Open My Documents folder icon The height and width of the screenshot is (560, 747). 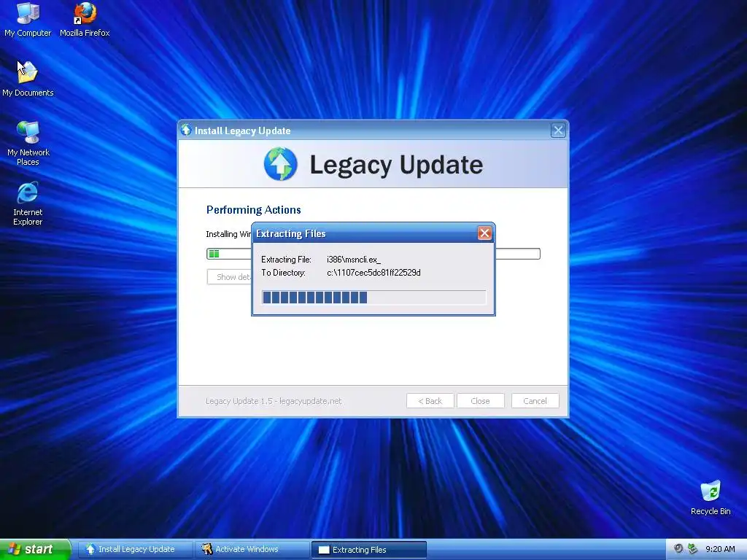tap(28, 79)
